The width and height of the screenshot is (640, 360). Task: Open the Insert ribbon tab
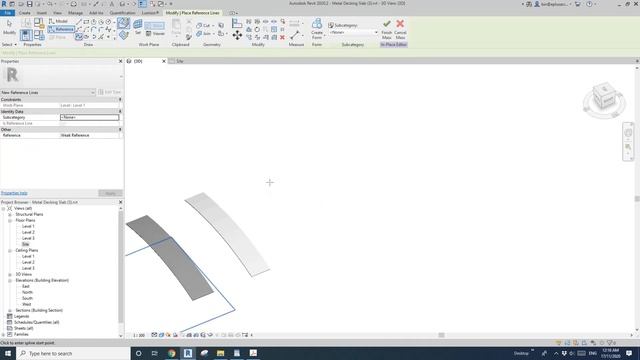(42, 13)
